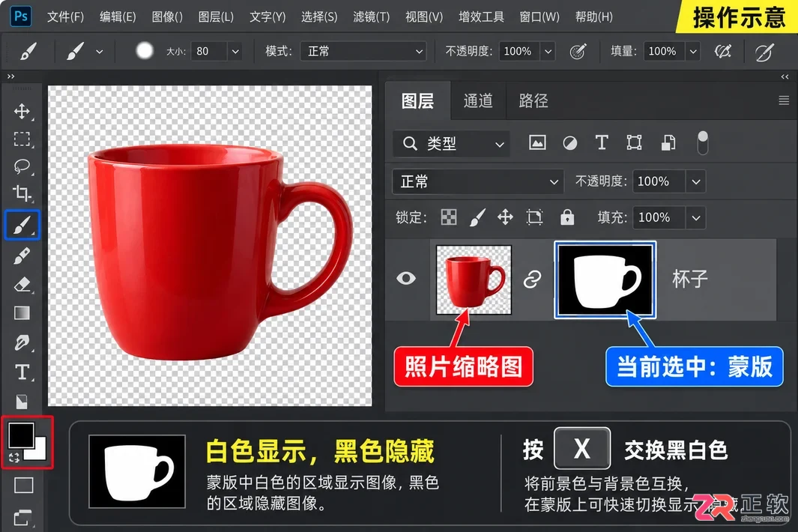
Task: Click the current tool brush icon in options bar
Action: (x=28, y=52)
